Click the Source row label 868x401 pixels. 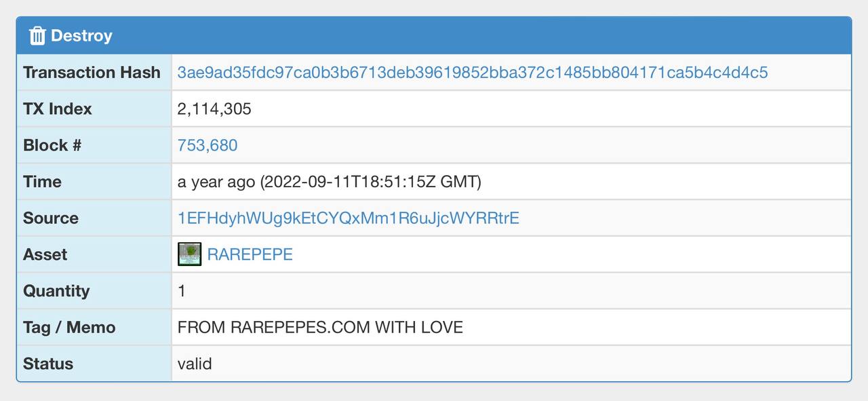tap(51, 218)
